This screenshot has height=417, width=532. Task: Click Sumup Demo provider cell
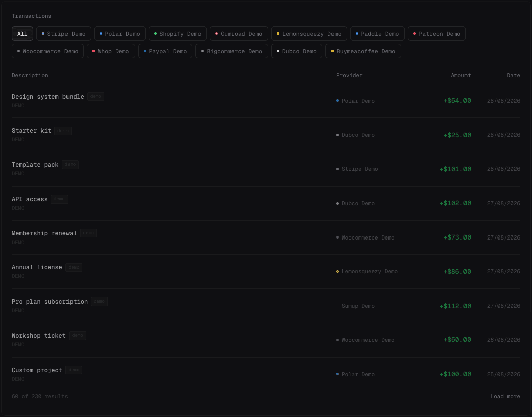[358, 306]
